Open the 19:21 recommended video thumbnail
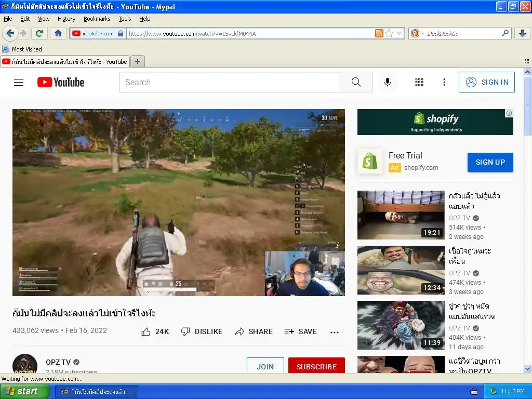 coord(401,215)
